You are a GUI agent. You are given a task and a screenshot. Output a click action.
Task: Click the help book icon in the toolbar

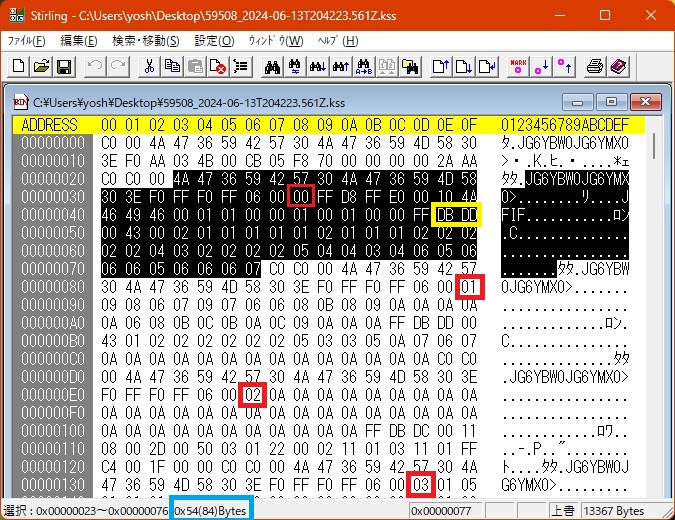[617, 66]
